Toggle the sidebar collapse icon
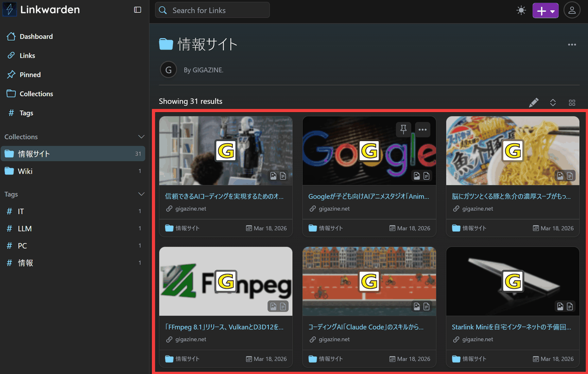 click(138, 10)
